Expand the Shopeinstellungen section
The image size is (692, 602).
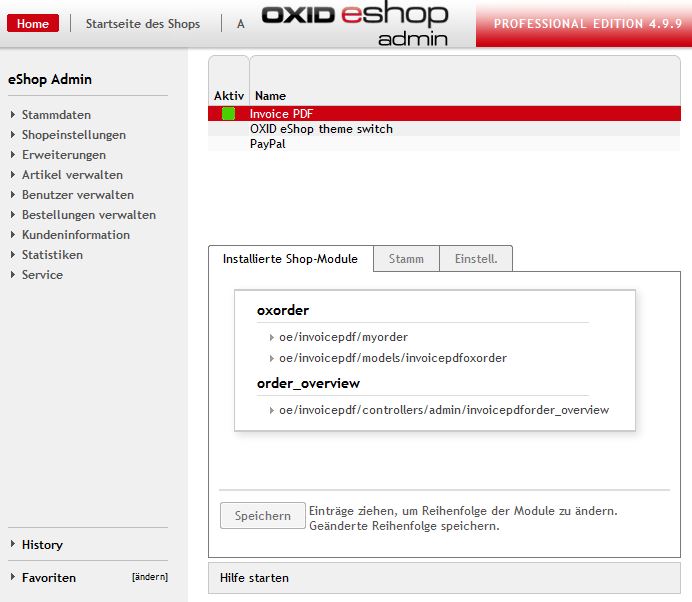tap(73, 135)
